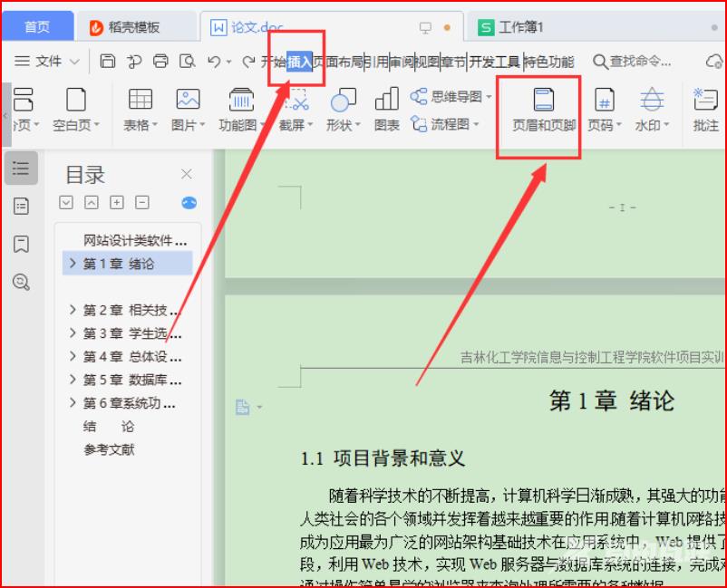This screenshot has height=588, width=727.
Task: Click the − collapse-level button in 目录 panel
Action: pyautogui.click(x=142, y=202)
